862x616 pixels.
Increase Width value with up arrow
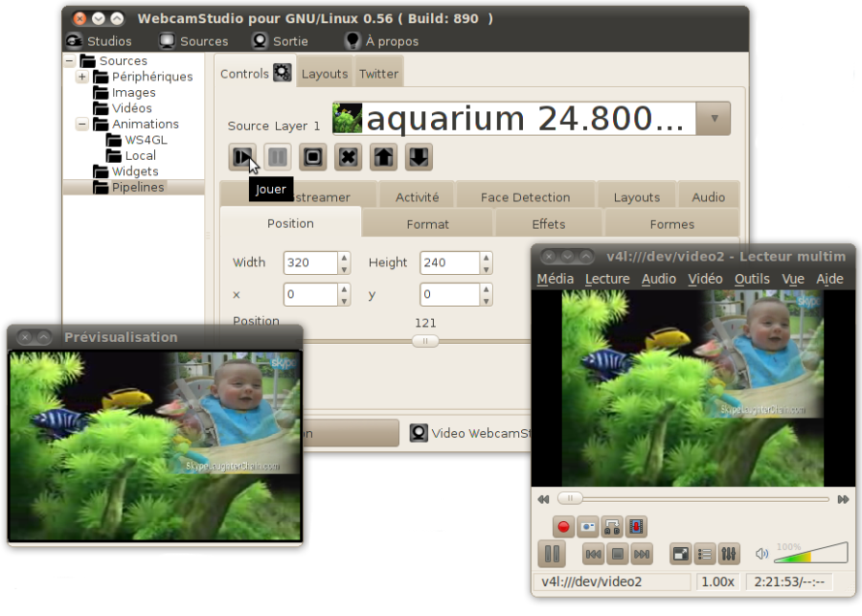(344, 257)
